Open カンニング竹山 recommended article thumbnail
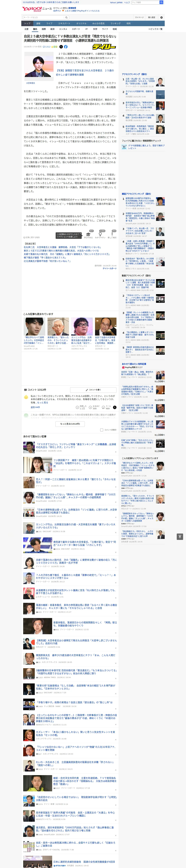186x868 pixels. 82,326
